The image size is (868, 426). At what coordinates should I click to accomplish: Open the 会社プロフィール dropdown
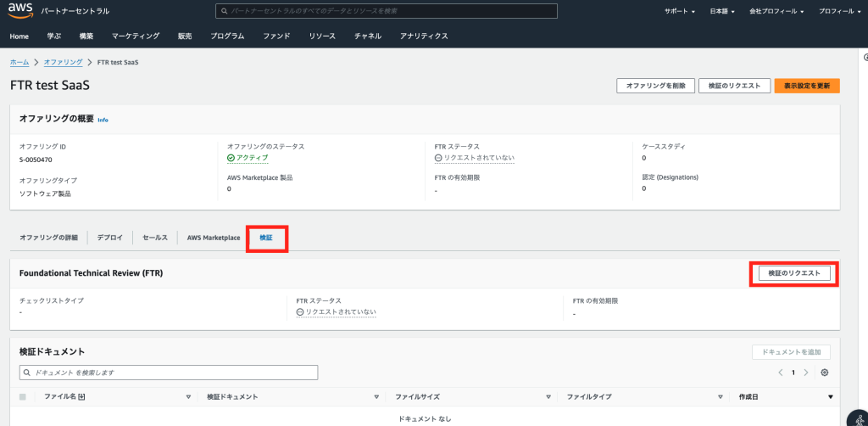coord(776,11)
